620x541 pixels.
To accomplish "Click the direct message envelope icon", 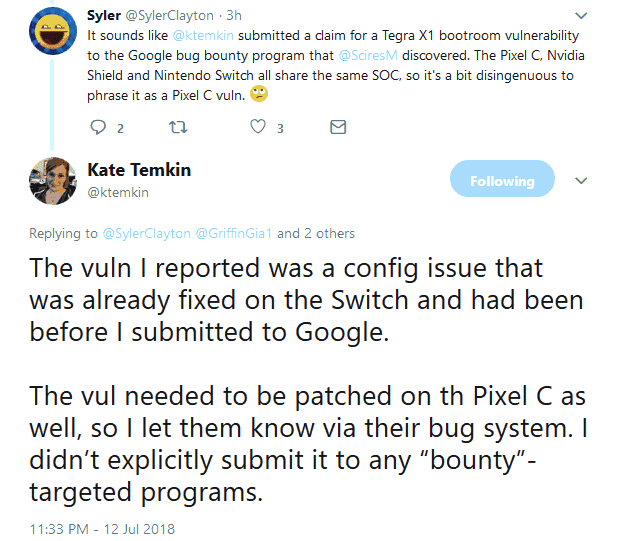I will pos(338,127).
